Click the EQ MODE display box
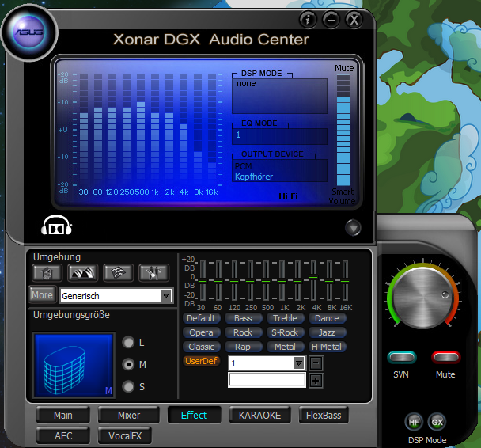This screenshot has width=481, height=448. point(280,135)
